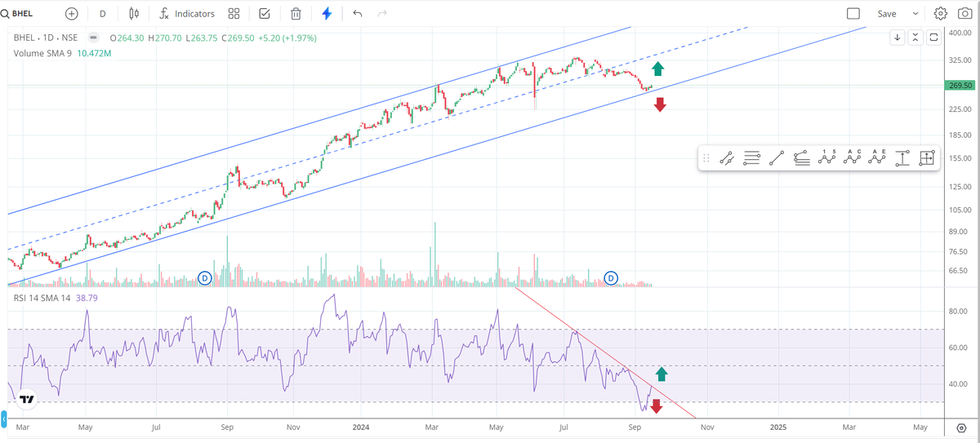Select the Trend Line drawing tool
The width and height of the screenshot is (980, 443).
coord(777,158)
